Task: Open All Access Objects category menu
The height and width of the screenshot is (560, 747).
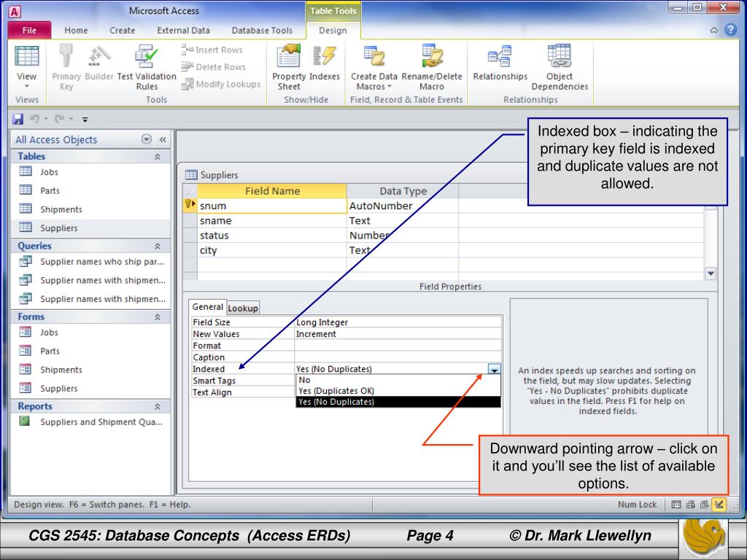Action: (147, 139)
